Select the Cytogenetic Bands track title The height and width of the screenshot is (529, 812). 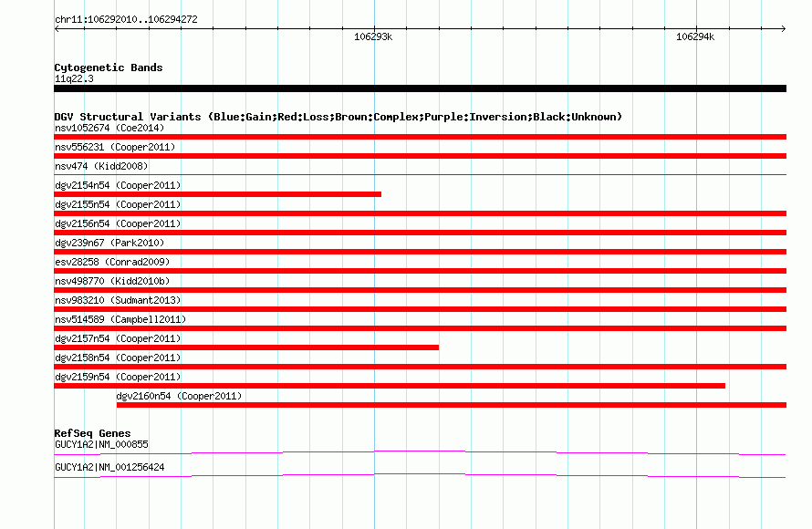point(109,67)
